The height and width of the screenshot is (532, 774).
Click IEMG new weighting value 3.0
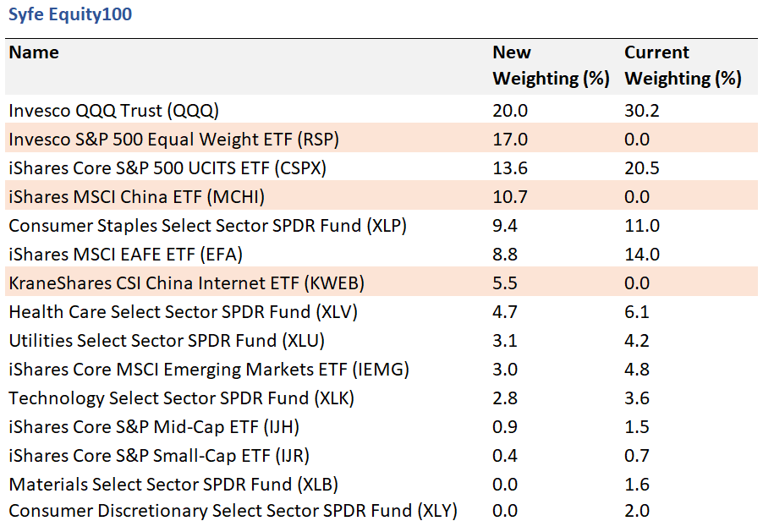pyautogui.click(x=505, y=370)
